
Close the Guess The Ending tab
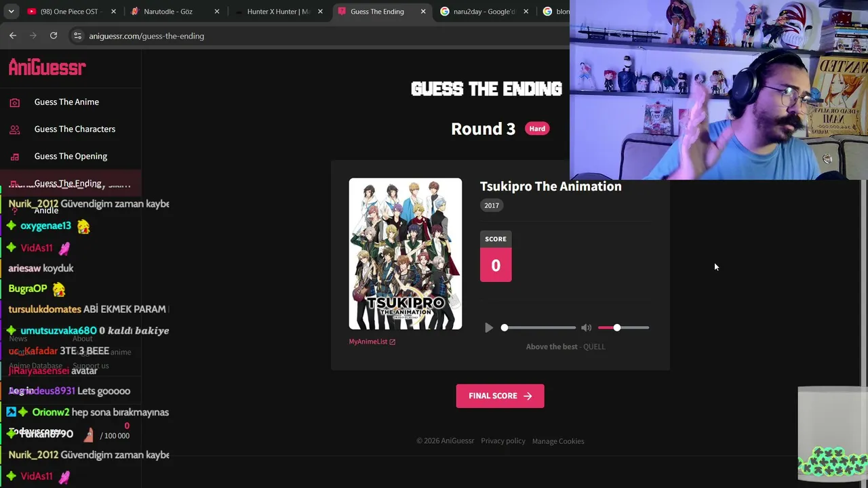pos(423,12)
